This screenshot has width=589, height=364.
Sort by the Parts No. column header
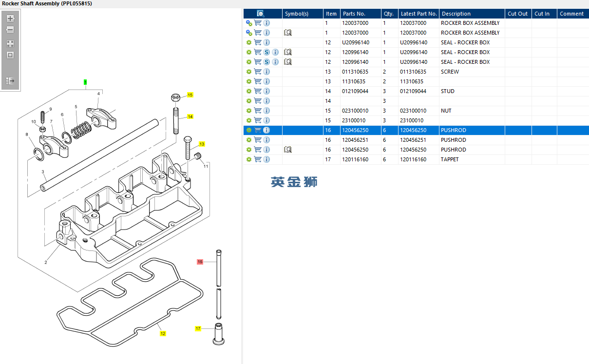(354, 14)
